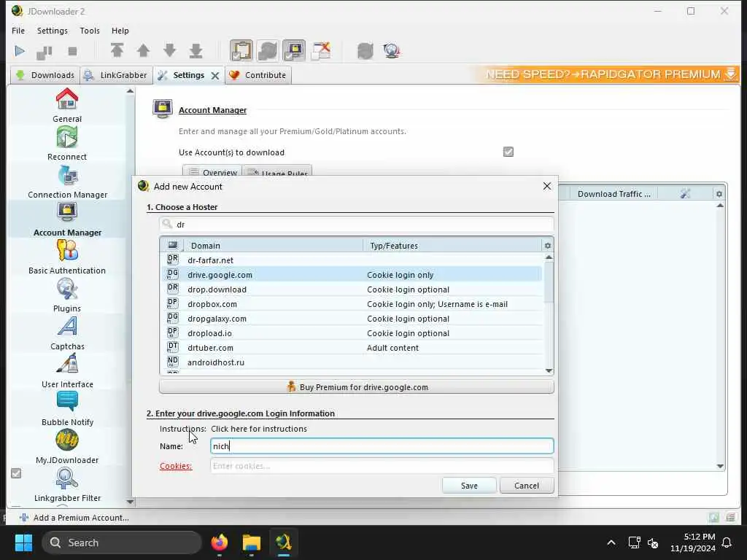
Task: Move selection down one position
Action: point(169,50)
